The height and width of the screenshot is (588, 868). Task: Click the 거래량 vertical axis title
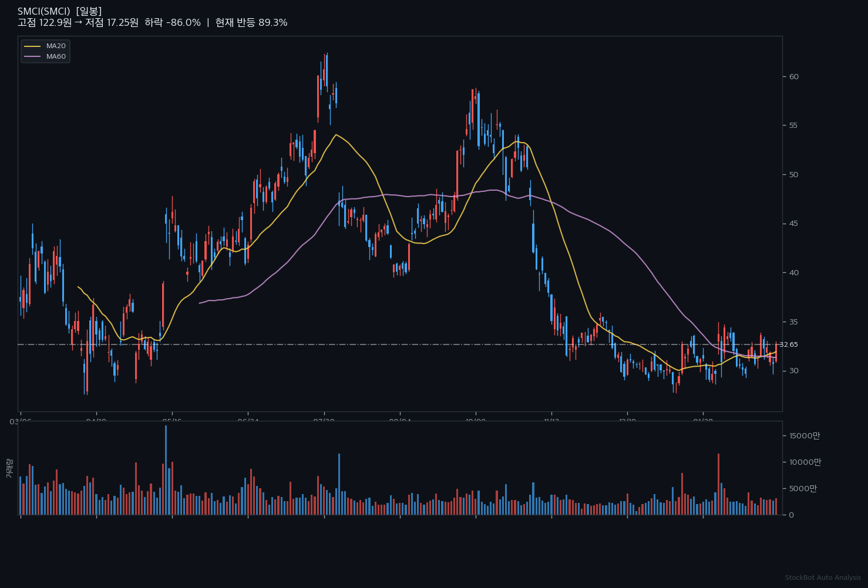[9, 468]
